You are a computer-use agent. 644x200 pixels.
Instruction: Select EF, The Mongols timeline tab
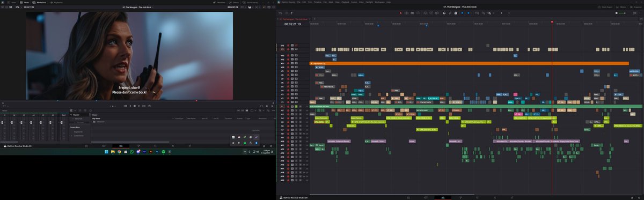pos(294,19)
